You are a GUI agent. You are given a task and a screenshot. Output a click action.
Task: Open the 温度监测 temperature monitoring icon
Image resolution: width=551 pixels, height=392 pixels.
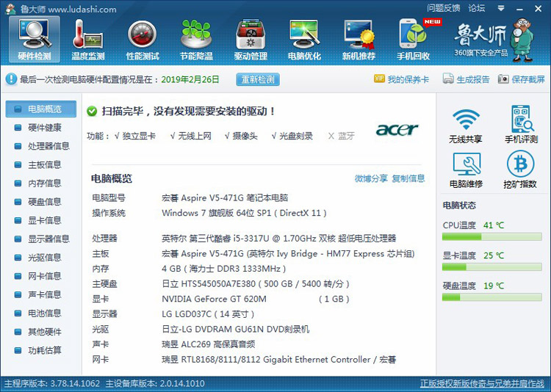[x=87, y=38]
